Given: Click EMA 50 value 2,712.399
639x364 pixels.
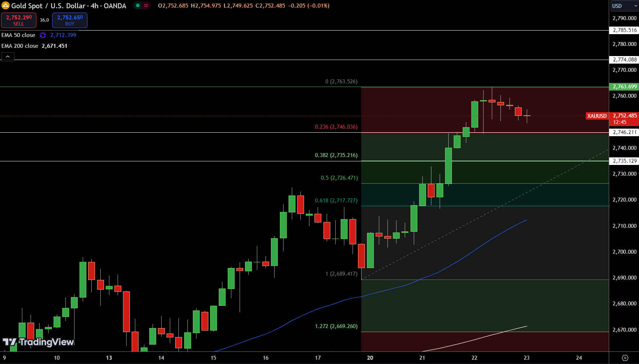Looking at the screenshot, I should click(63, 35).
